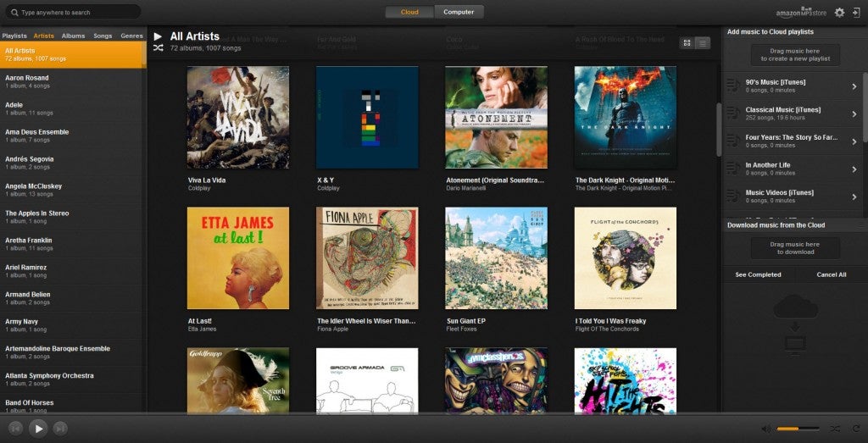Click the Four Years playlist icon
The width and height of the screenshot is (868, 443).
click(x=733, y=141)
